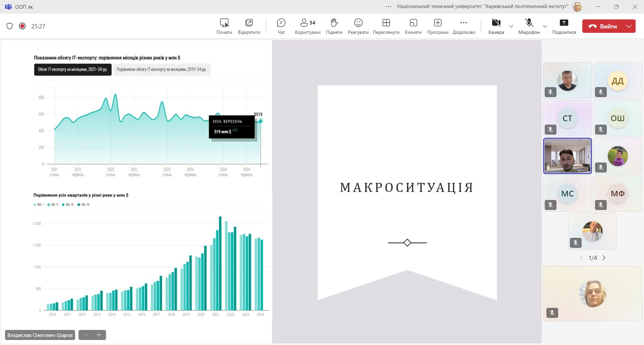This screenshot has height=345, width=644.
Task: Open the Additional actions menu
Action: pyautogui.click(x=464, y=26)
